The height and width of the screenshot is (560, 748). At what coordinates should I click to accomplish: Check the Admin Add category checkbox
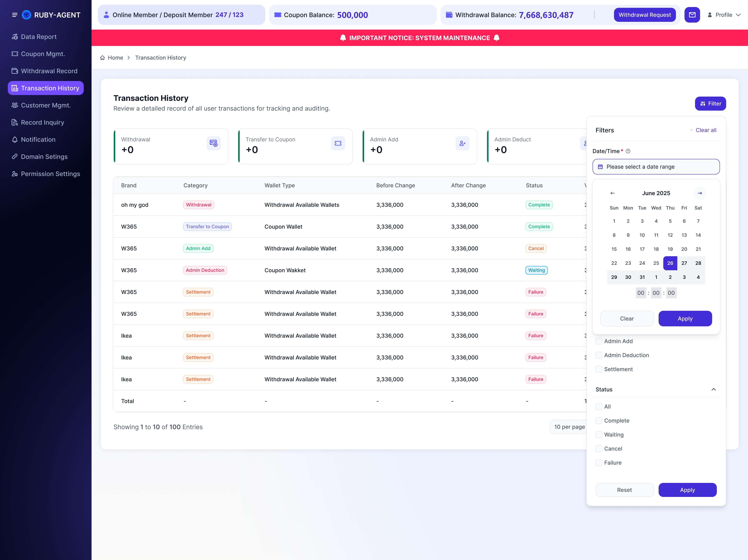click(599, 341)
